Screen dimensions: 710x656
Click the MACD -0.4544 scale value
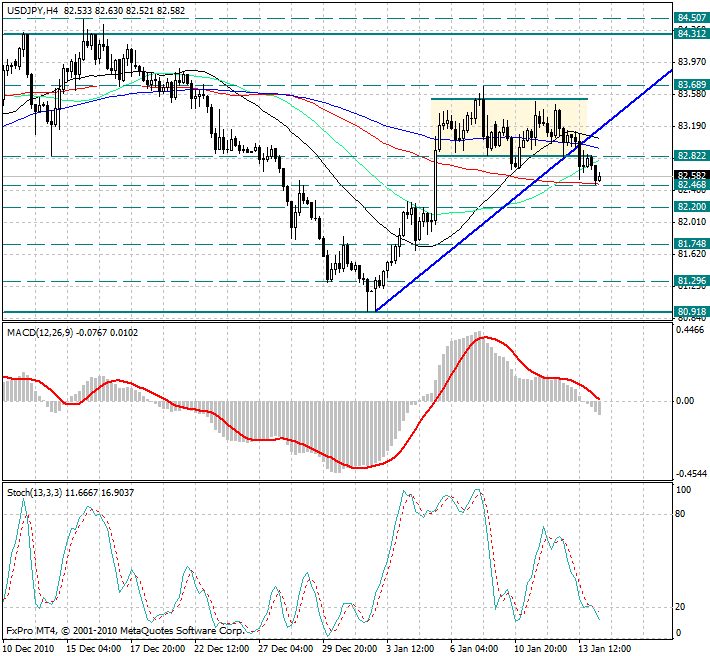pos(691,474)
